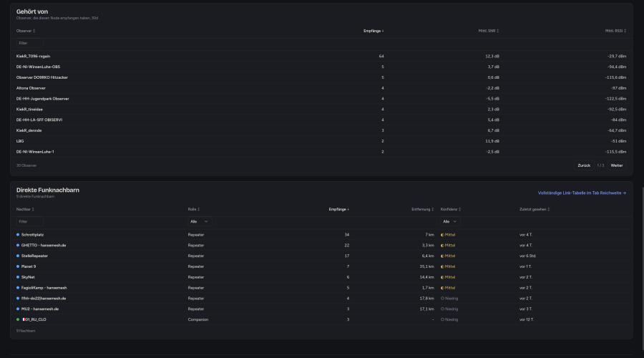Click the Zurück pagination button

[x=584, y=165]
